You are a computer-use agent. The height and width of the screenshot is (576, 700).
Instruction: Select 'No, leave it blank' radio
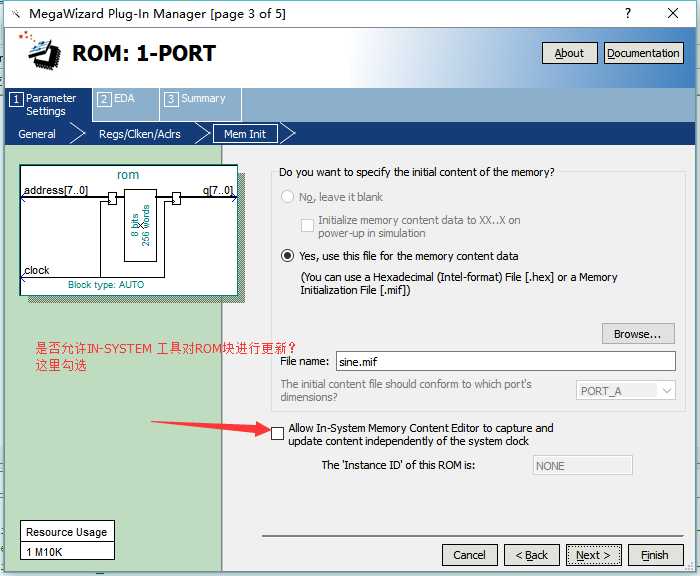tap(287, 196)
